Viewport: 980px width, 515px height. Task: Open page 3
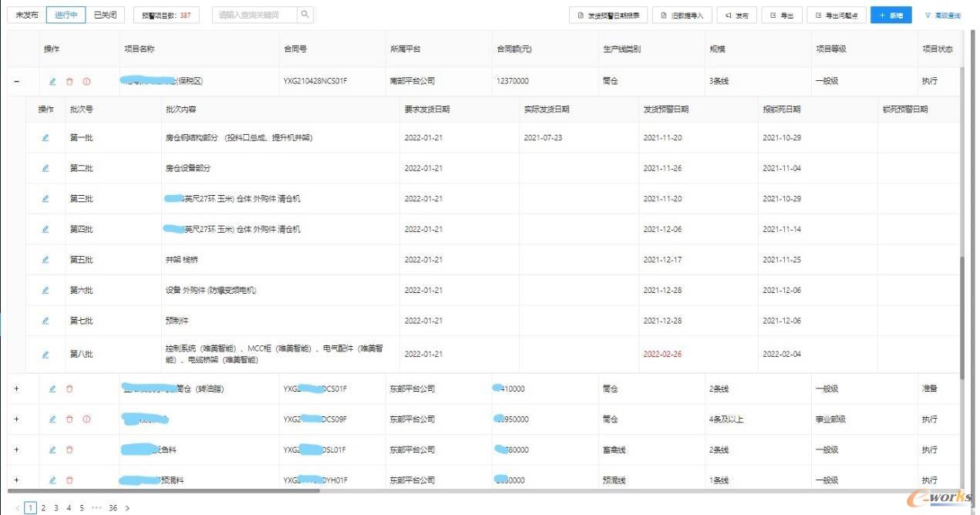[x=56, y=508]
